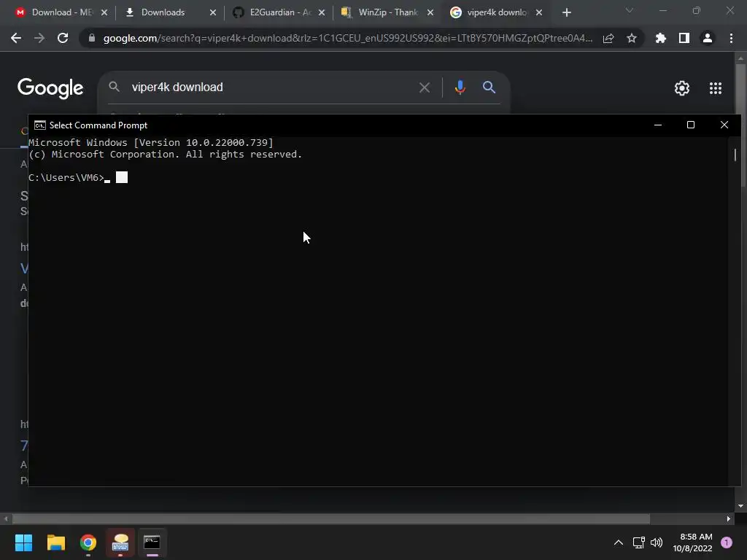Image resolution: width=747 pixels, height=560 pixels.
Task: Close the Download - ME tab
Action: 104,12
